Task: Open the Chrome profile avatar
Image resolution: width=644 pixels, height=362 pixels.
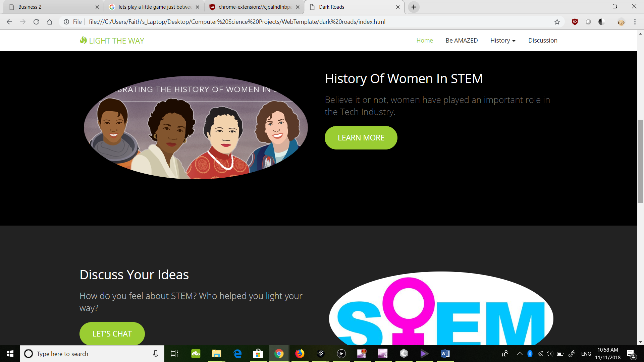Action: tap(621, 22)
